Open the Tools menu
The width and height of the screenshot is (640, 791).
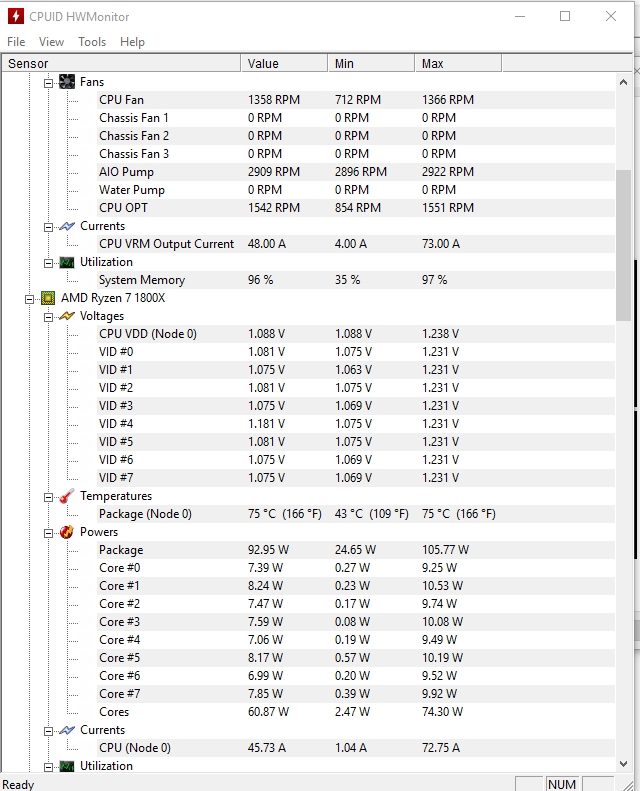pyautogui.click(x=92, y=42)
